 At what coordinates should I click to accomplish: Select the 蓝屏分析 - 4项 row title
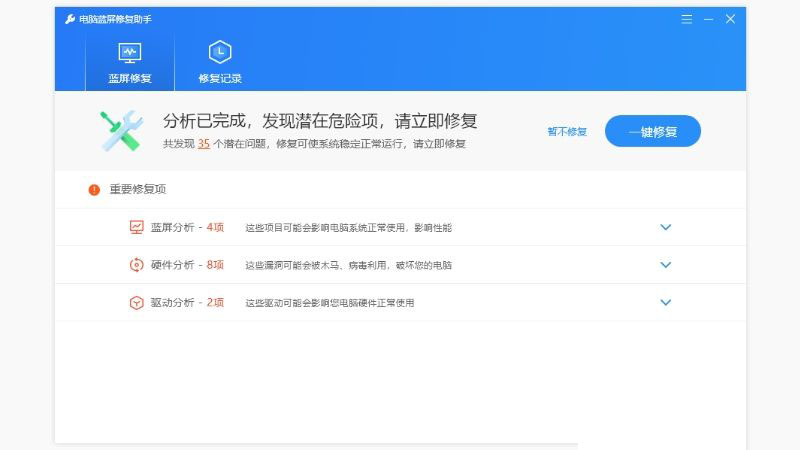tap(187, 227)
